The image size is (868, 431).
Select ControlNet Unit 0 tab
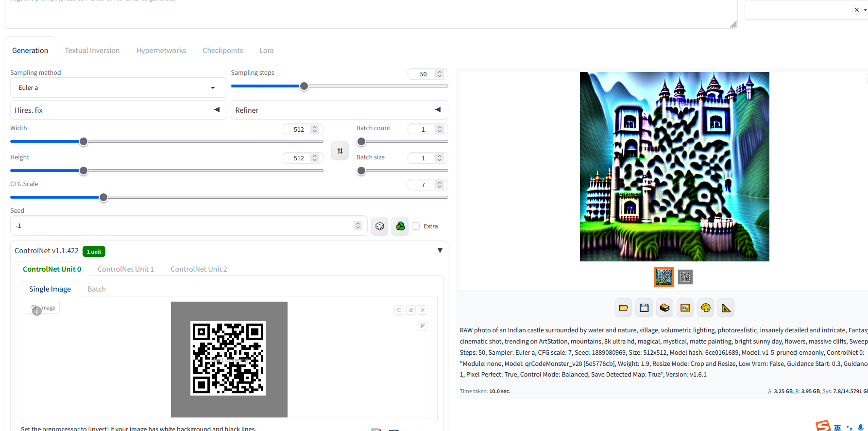(x=52, y=269)
